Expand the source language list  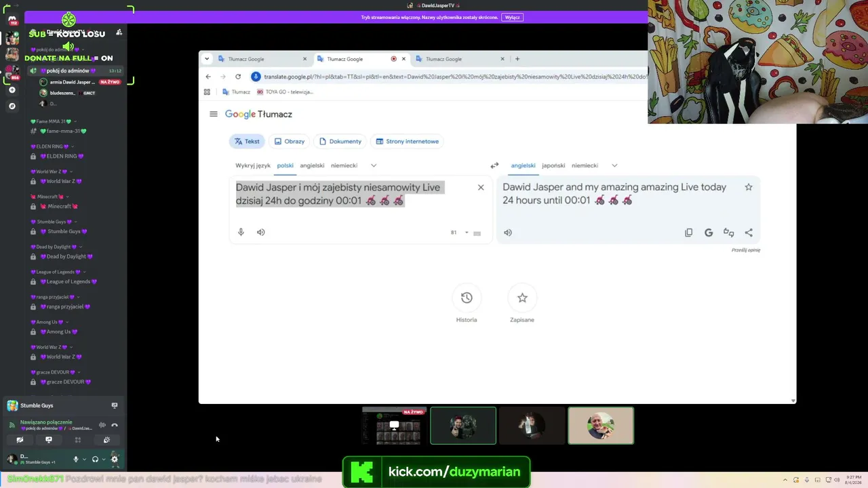(374, 165)
